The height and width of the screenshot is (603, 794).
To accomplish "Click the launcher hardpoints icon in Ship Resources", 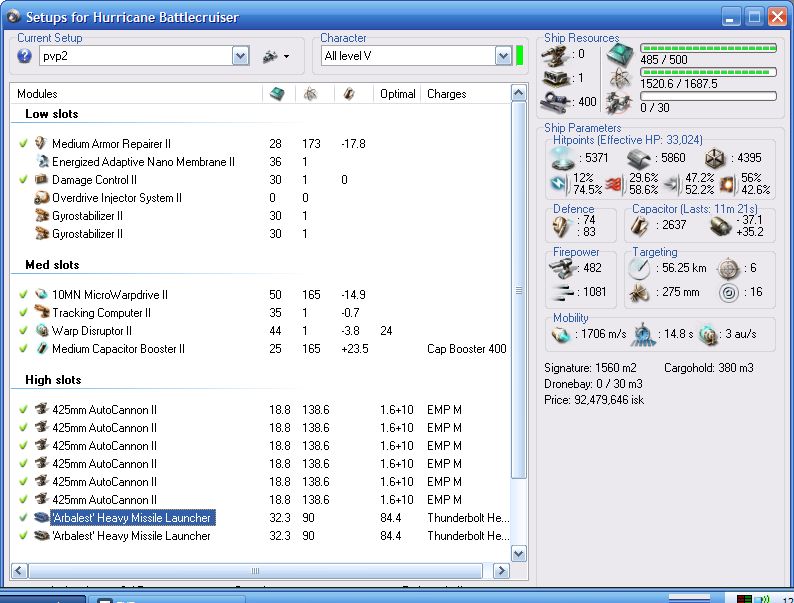I will click(x=556, y=78).
